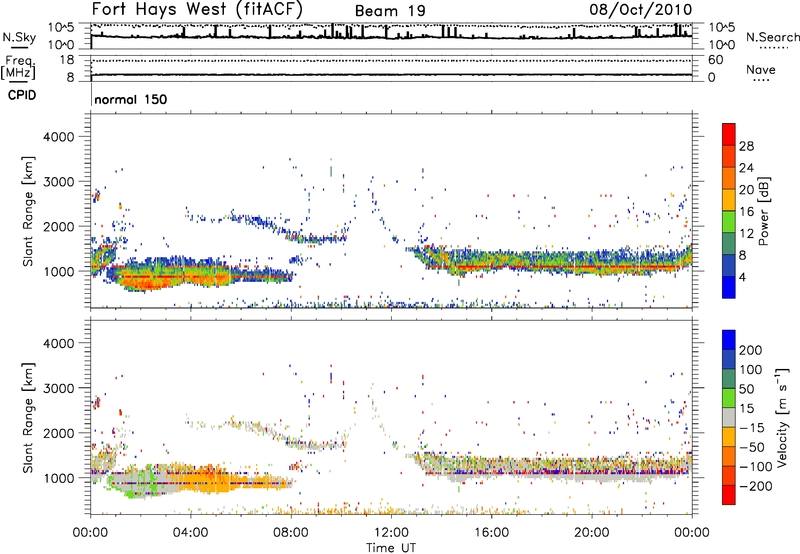Viewport: 800px width, 554px height.
Task: Click the "4000" tick on power panel
Action: click(58, 137)
